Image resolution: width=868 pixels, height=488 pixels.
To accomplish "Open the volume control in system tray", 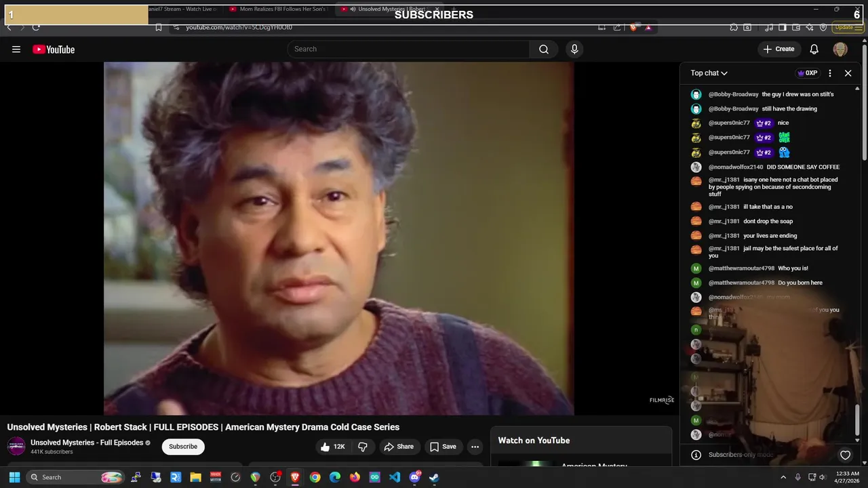I will (x=823, y=477).
